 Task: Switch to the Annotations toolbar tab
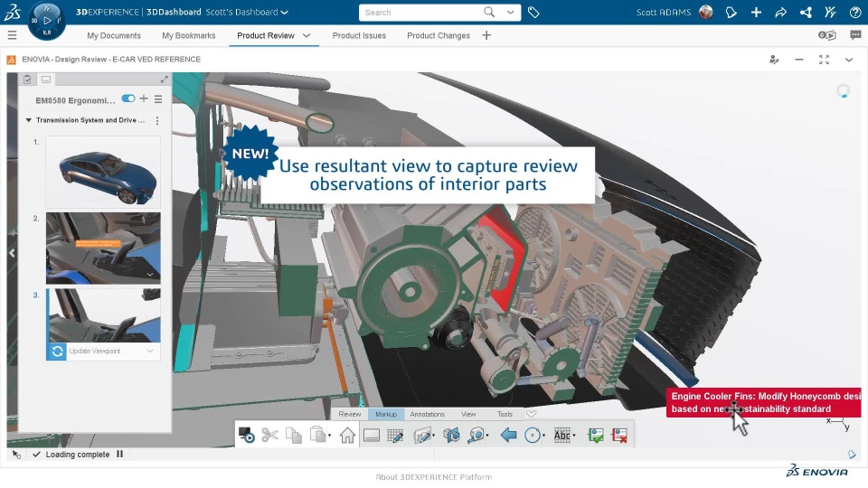click(427, 414)
